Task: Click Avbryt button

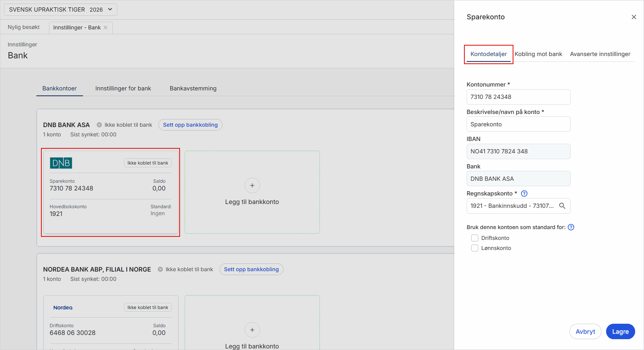Action: pyautogui.click(x=585, y=331)
